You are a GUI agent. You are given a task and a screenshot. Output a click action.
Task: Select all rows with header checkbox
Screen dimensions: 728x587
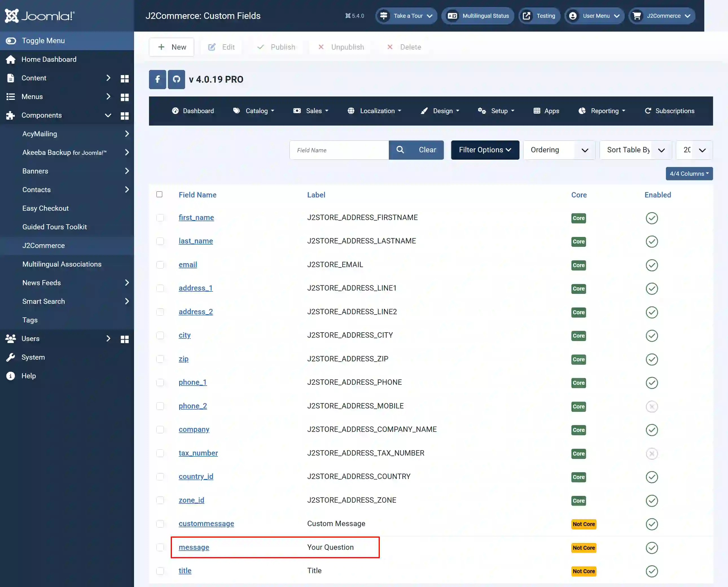coord(159,194)
